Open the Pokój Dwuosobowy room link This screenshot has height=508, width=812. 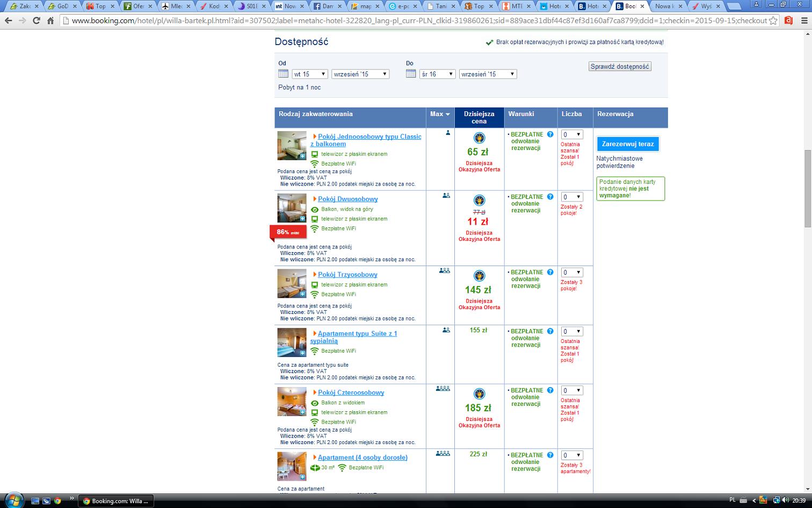click(x=348, y=199)
